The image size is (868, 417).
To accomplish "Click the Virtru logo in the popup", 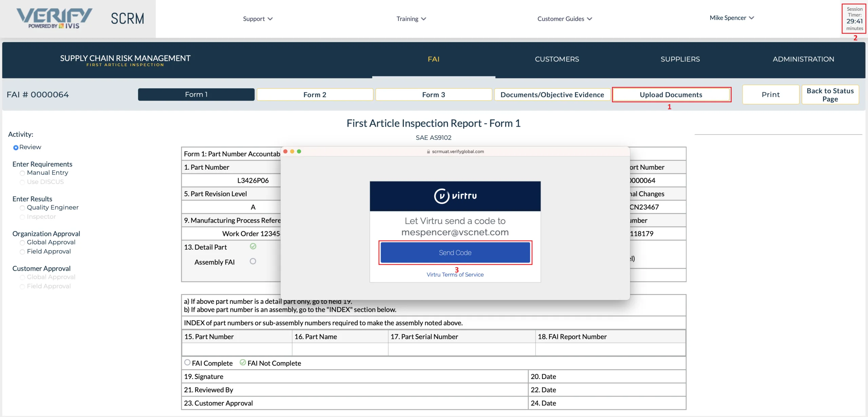I will pyautogui.click(x=455, y=196).
